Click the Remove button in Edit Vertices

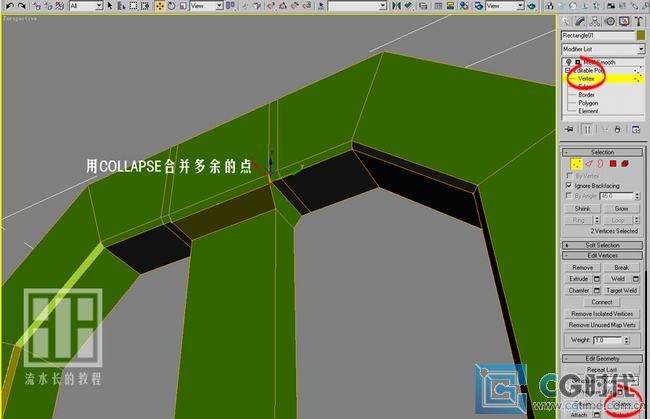click(582, 268)
